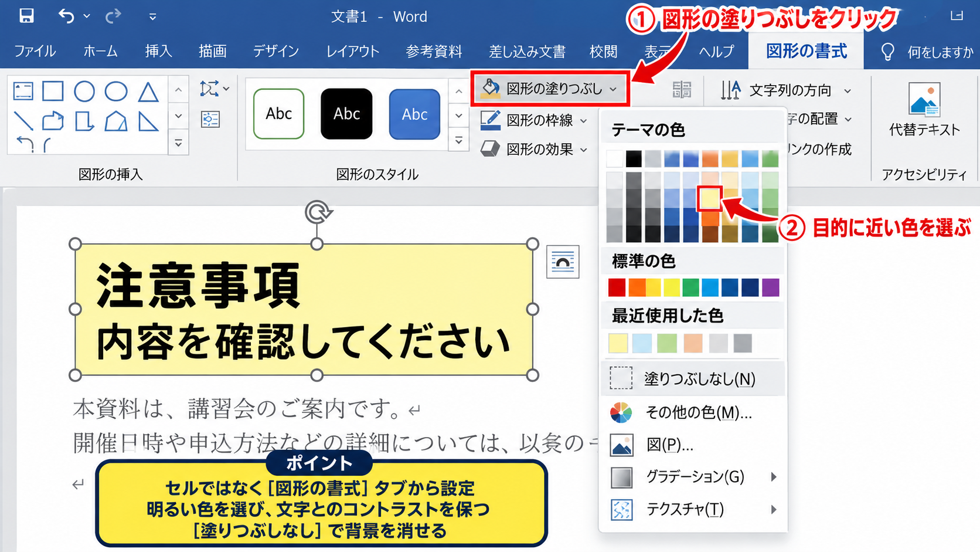Select the right triangle shape in the gallery
The width and height of the screenshot is (980, 552).
tap(148, 121)
